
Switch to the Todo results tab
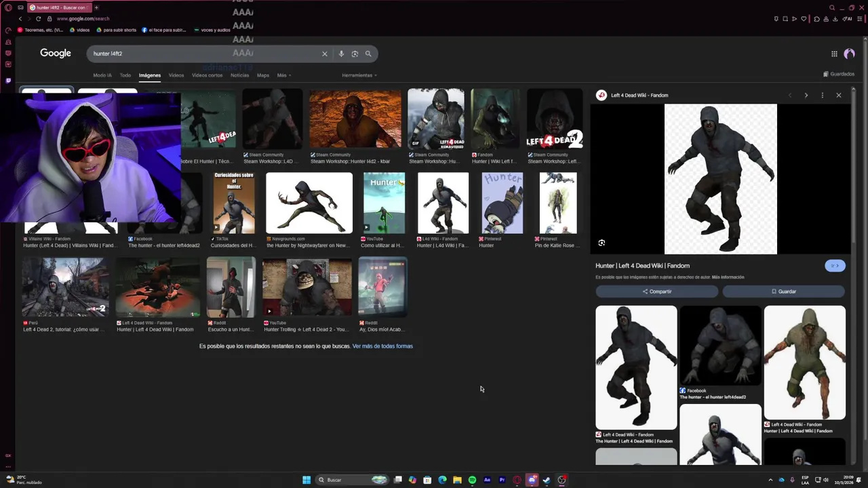tap(125, 75)
